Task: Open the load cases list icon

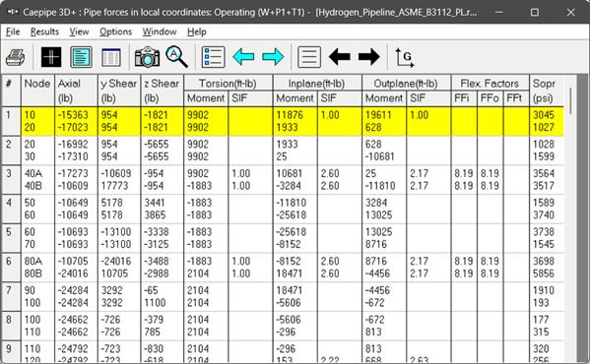Action: (309, 57)
